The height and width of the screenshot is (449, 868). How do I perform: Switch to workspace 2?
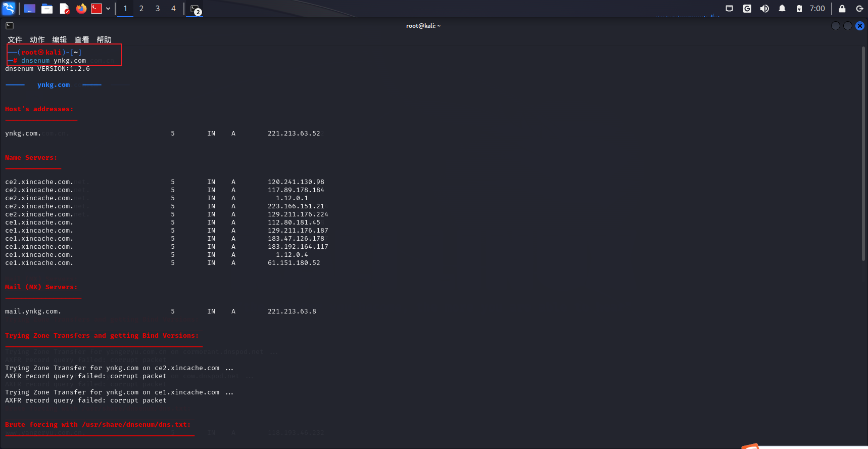[x=141, y=9]
